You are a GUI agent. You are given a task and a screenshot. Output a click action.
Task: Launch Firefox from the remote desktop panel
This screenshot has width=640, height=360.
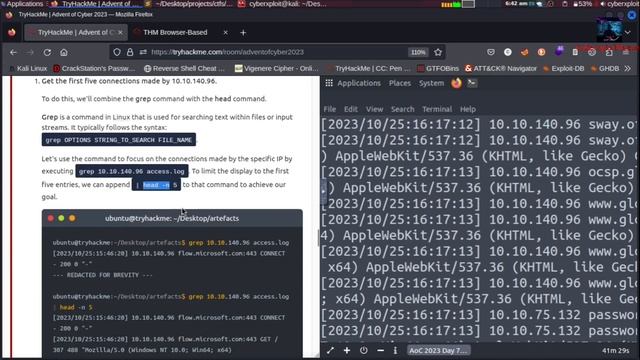pos(456,83)
